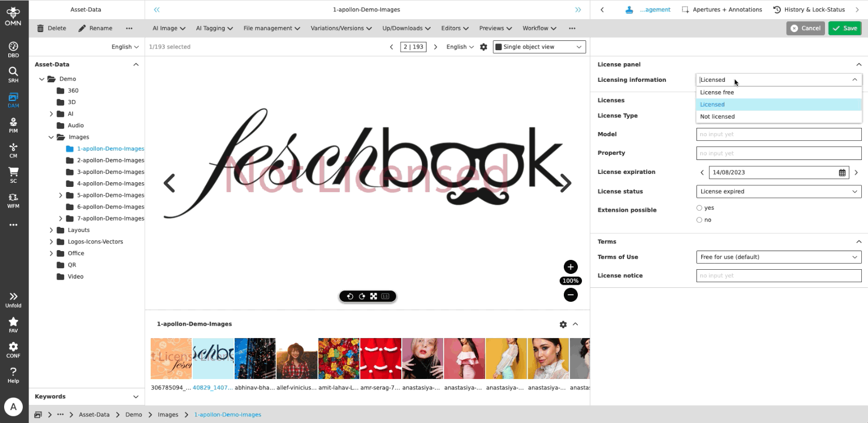Open the thumbnail strip settings gear
The image size is (868, 423).
pos(563,324)
